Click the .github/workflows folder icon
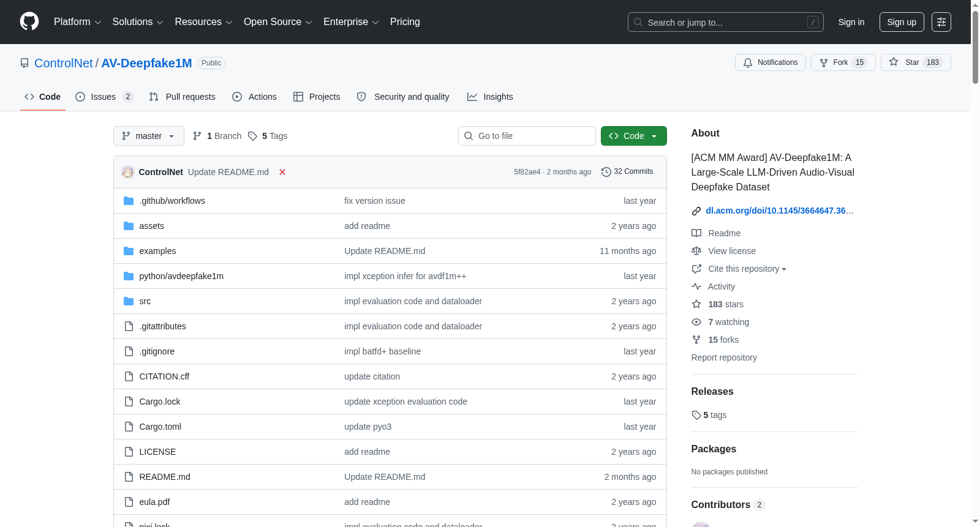This screenshot has height=527, width=980. click(129, 201)
